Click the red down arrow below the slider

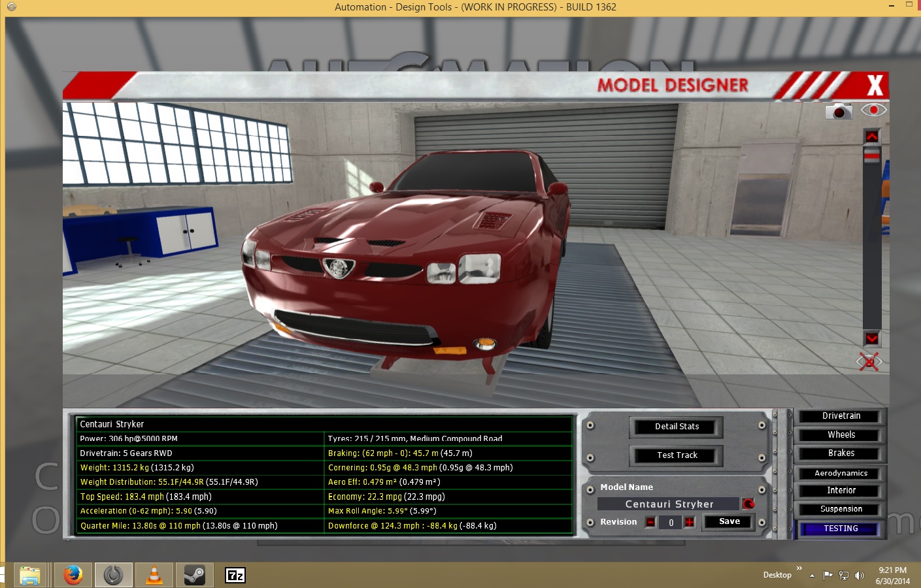(x=872, y=338)
